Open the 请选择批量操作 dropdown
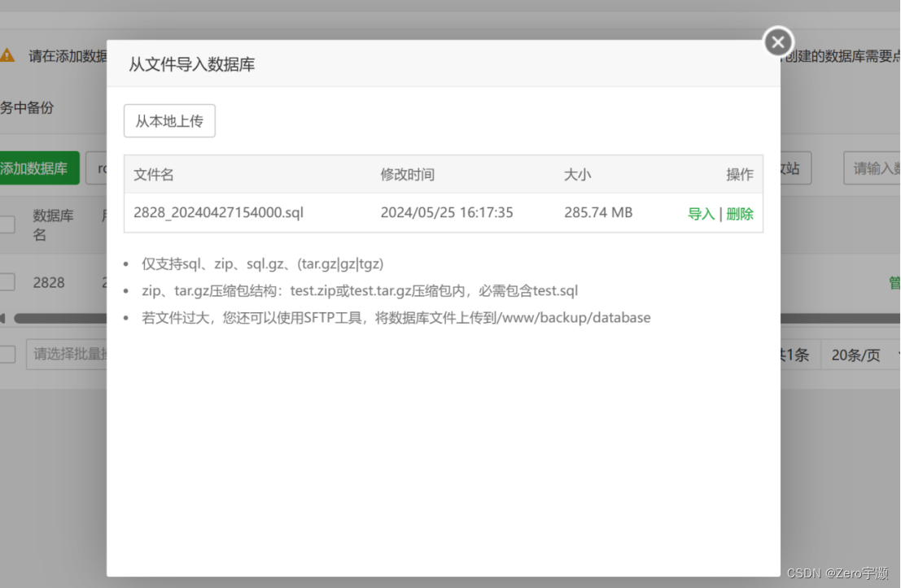The width and height of the screenshot is (901, 588). [x=67, y=354]
